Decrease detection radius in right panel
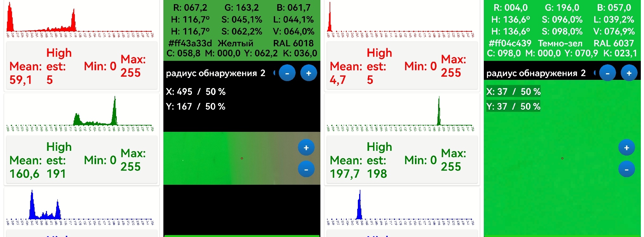Image resolution: width=644 pixels, height=237 pixels. point(608,73)
